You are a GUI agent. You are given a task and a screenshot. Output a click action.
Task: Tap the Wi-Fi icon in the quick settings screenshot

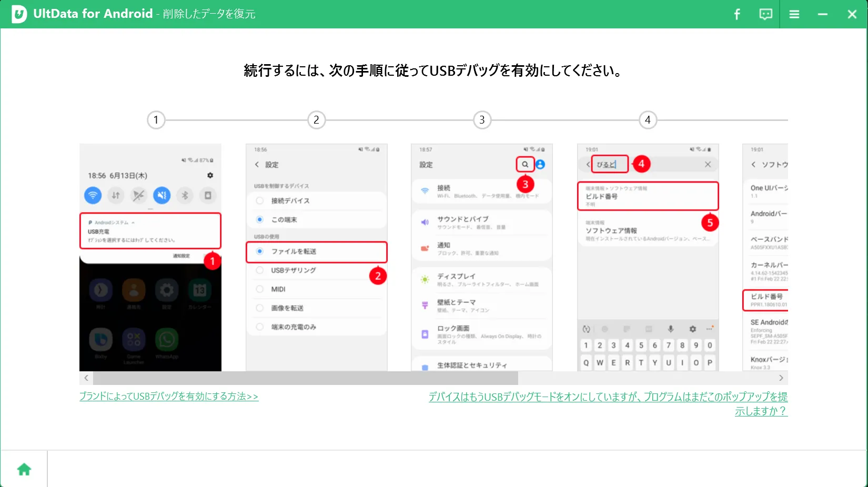(x=93, y=195)
